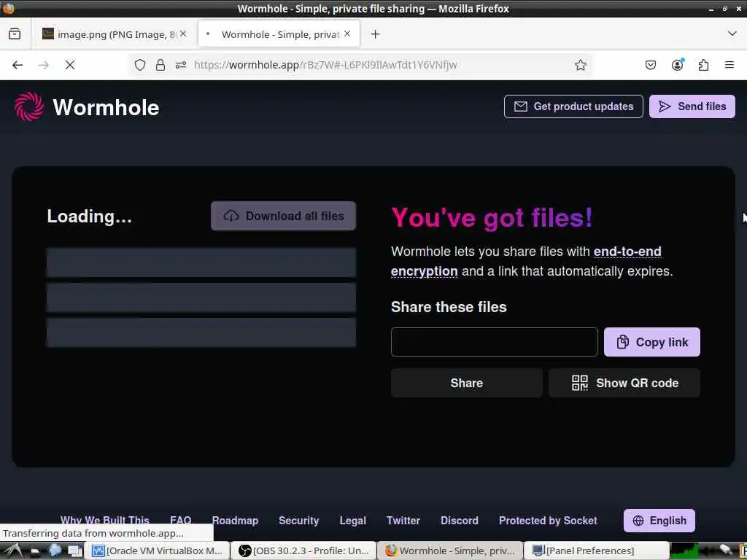Switch to the image.png tab
This screenshot has width=747, height=560.
[x=115, y=34]
